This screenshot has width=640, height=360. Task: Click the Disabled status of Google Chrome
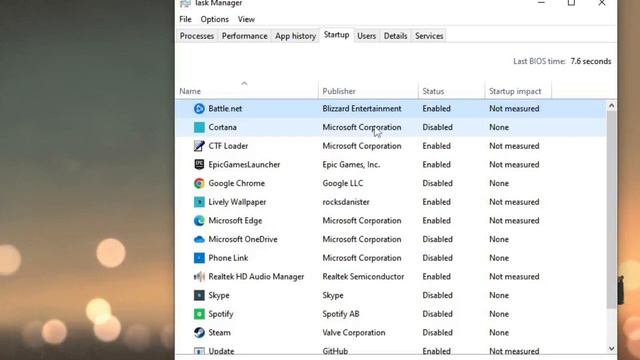click(x=437, y=183)
